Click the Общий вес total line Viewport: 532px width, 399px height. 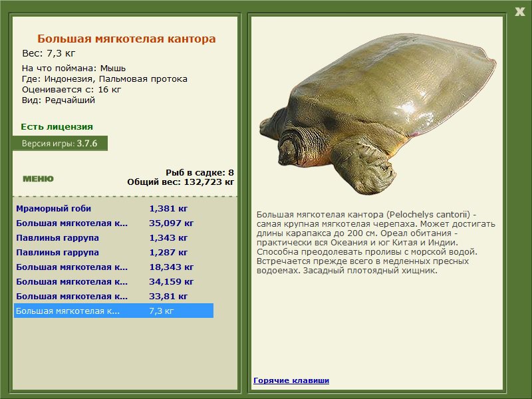coord(180,182)
